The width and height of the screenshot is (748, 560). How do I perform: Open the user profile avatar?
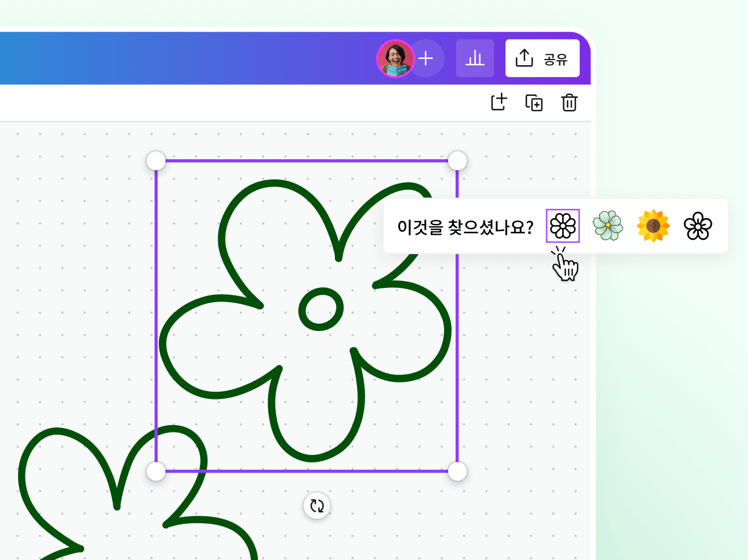[x=396, y=58]
